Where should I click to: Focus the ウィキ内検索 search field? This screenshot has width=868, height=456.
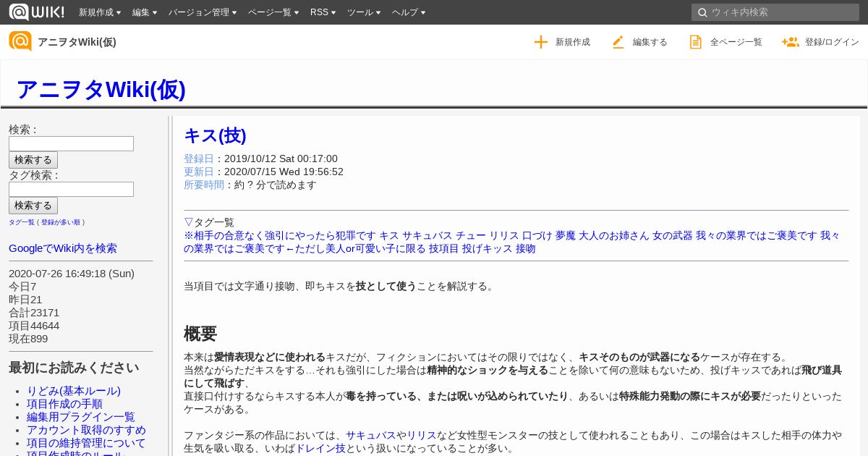pyautogui.click(x=775, y=12)
